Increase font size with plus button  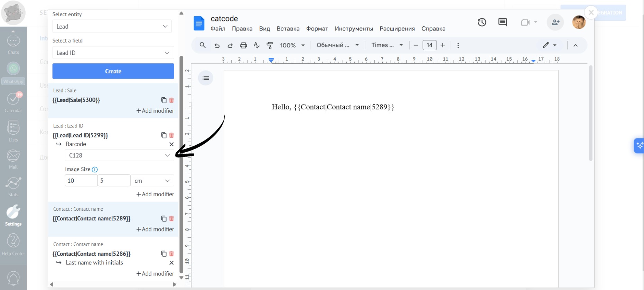tap(442, 45)
